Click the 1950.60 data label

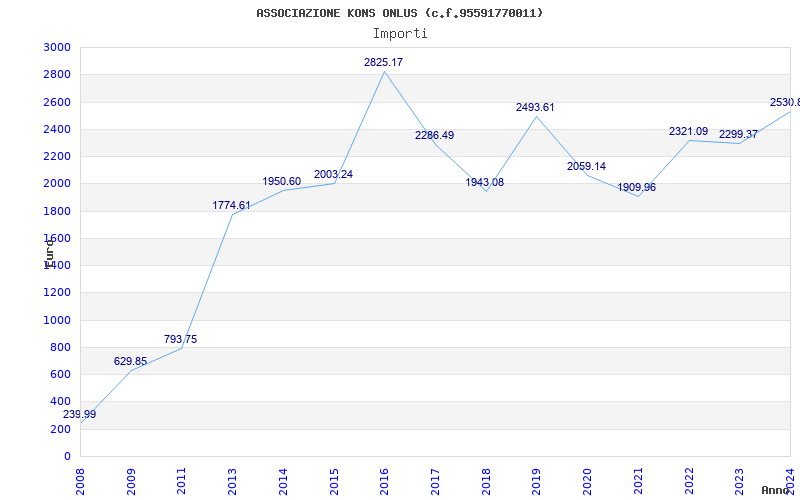point(282,181)
